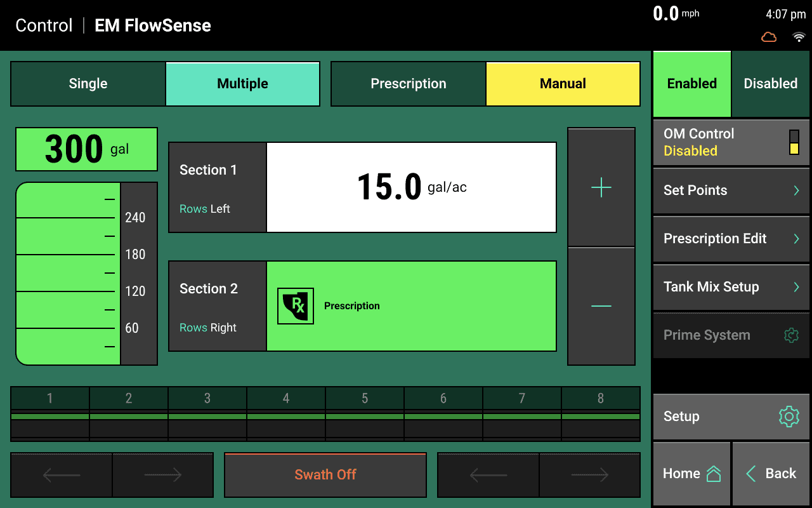Tap the Wi-Fi signal icon
The width and height of the screenshot is (812, 508).
tap(799, 37)
